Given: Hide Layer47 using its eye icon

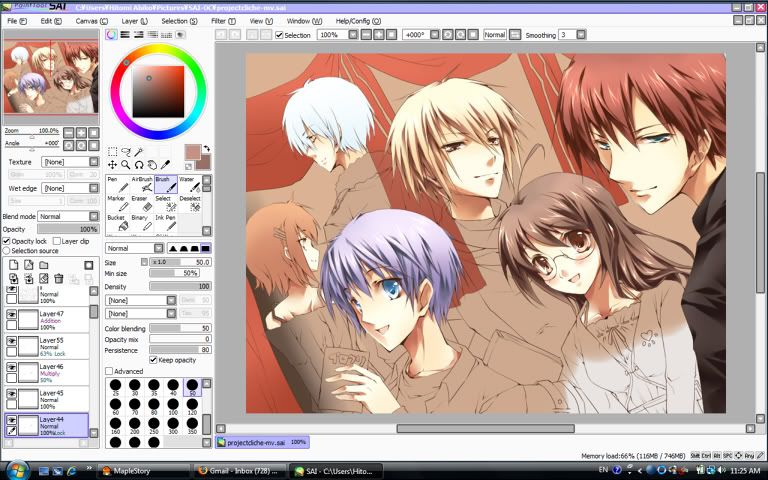Looking at the screenshot, I should coord(11,314).
